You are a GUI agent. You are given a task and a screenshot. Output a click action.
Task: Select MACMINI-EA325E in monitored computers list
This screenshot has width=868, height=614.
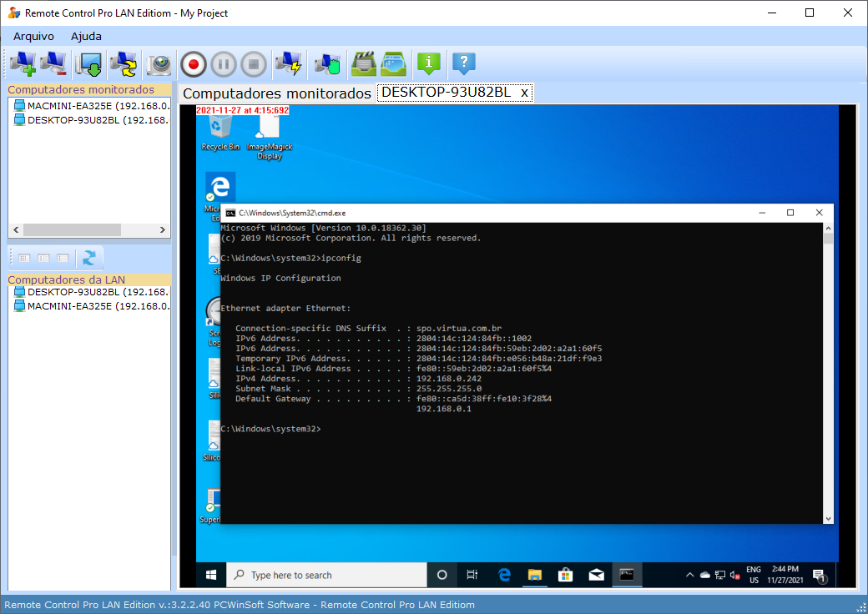(92, 106)
